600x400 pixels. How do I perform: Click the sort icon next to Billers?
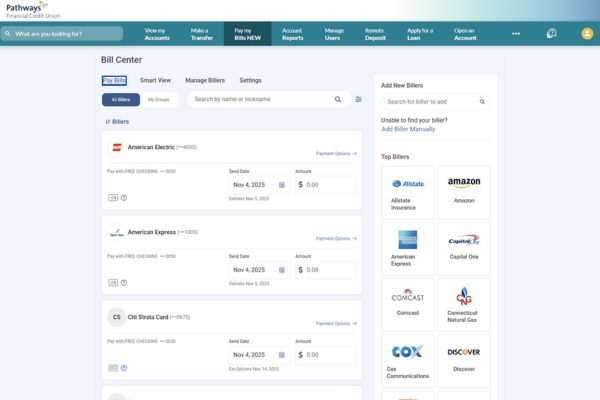[108, 122]
